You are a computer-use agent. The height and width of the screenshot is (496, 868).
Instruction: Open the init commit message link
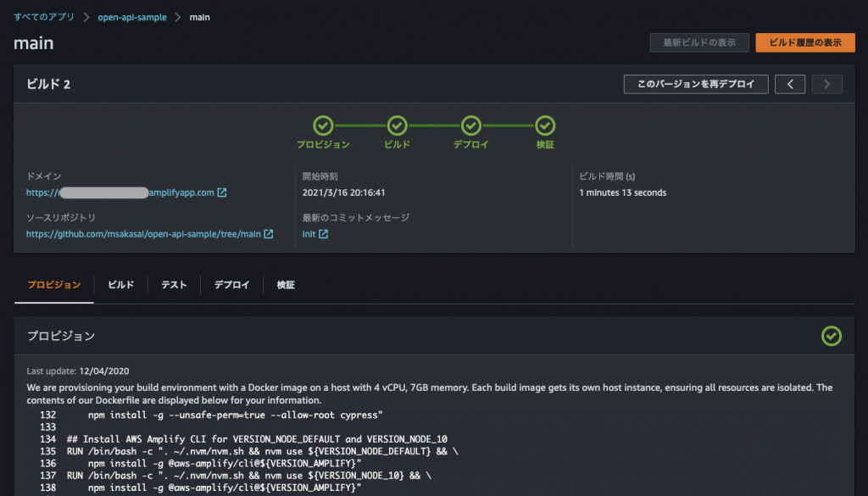coord(309,234)
